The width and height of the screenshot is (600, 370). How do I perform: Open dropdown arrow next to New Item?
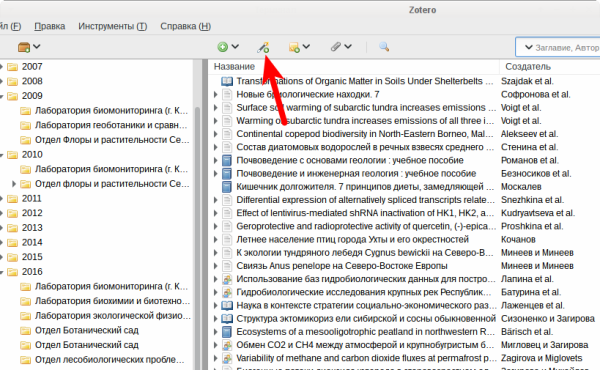(235, 47)
